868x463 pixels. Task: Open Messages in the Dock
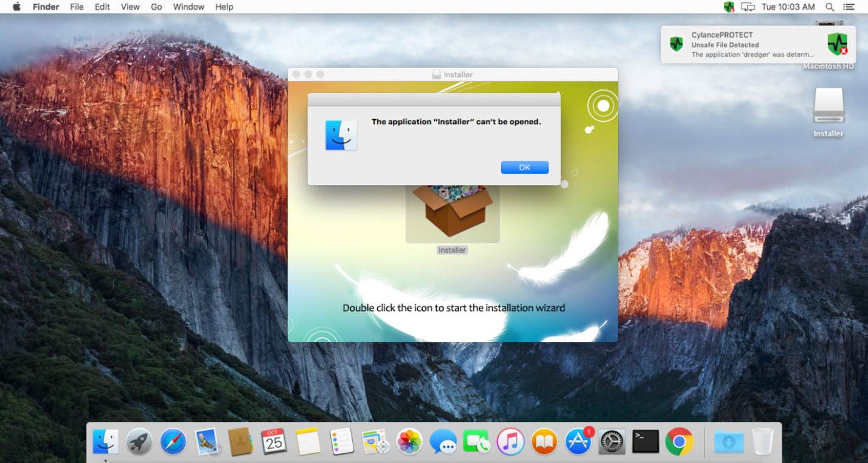point(443,441)
